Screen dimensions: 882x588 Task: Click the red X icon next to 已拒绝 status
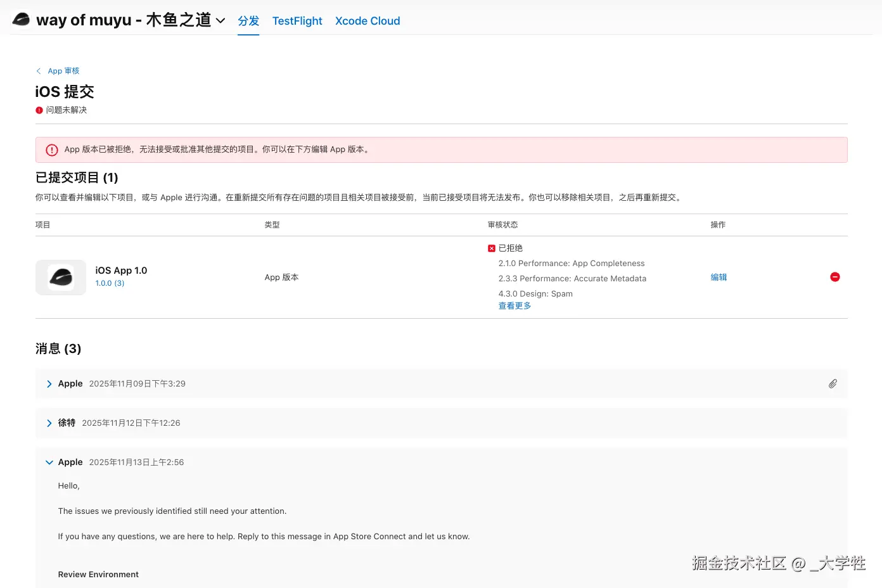491,248
